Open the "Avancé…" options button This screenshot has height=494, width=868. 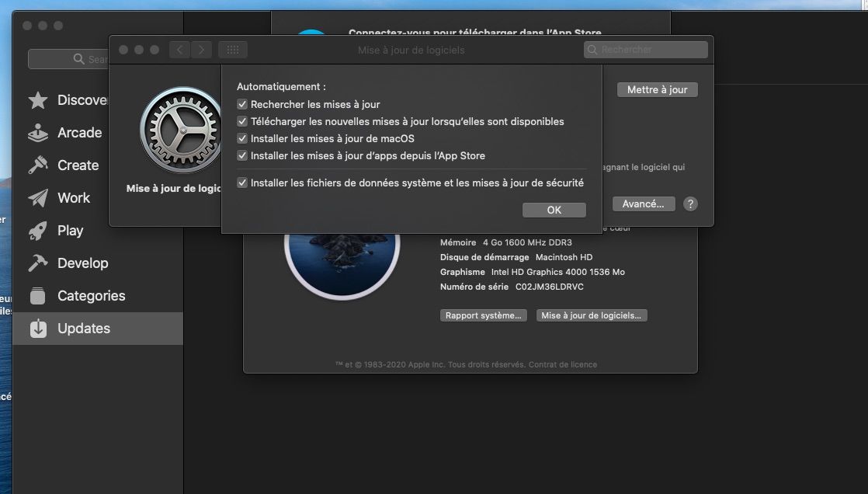point(643,204)
